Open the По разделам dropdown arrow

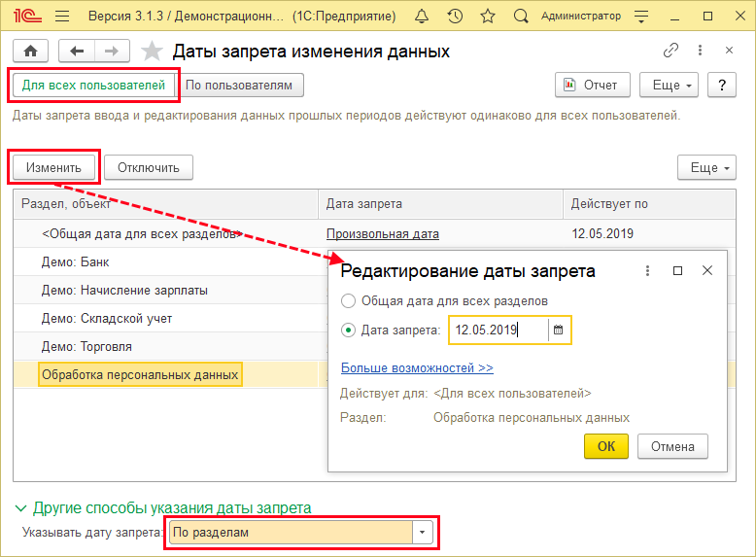click(423, 533)
